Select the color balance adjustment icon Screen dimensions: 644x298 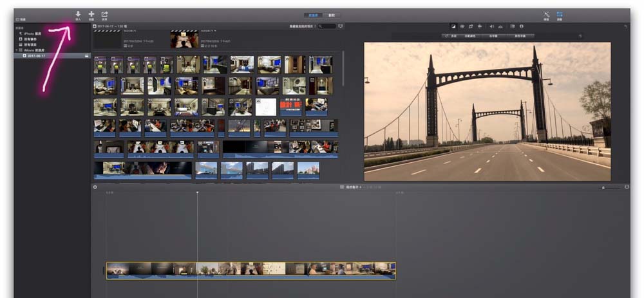click(x=453, y=26)
